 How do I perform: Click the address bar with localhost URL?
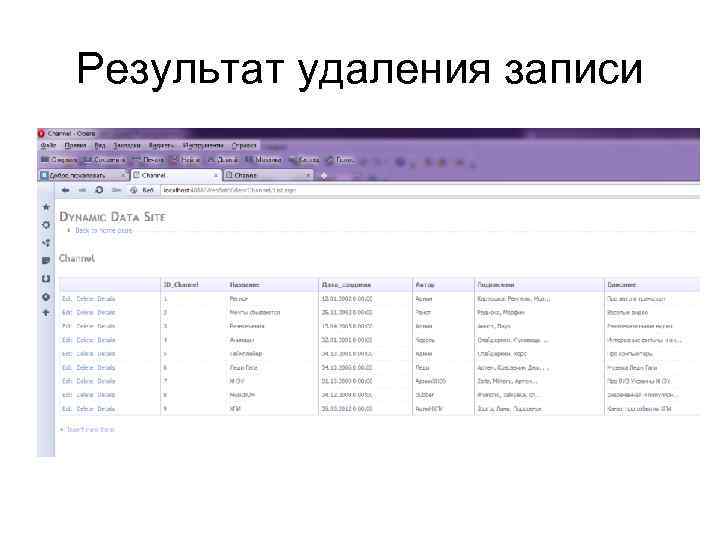click(x=429, y=190)
